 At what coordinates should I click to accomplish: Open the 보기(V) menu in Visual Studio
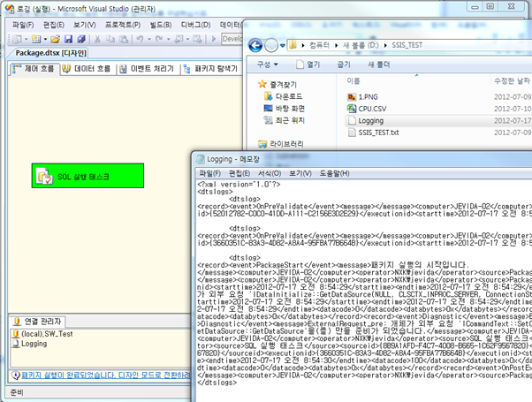pyautogui.click(x=85, y=25)
